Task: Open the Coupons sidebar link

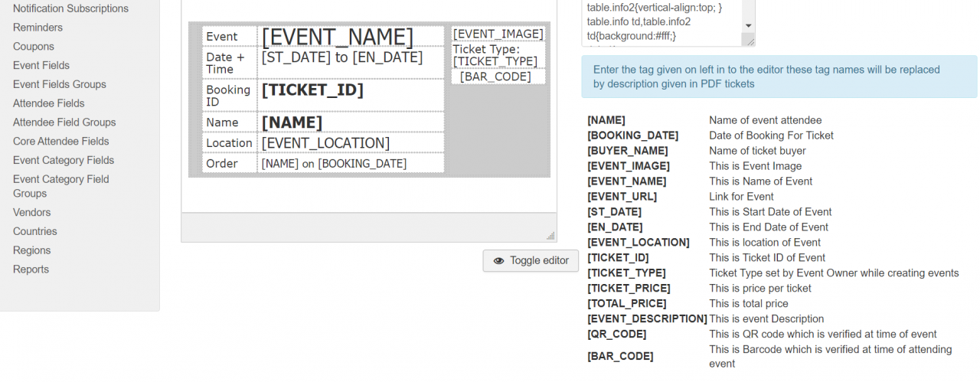Action: (34, 47)
